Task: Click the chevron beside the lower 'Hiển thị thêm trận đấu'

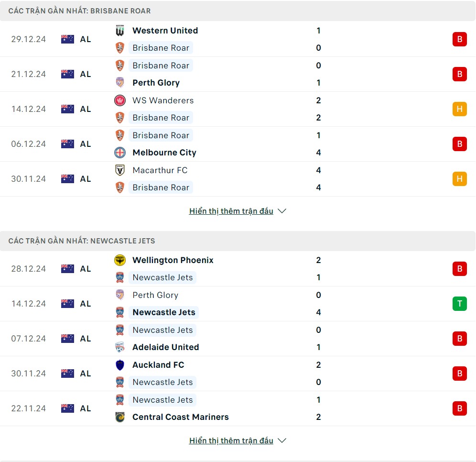Action: pos(282,441)
